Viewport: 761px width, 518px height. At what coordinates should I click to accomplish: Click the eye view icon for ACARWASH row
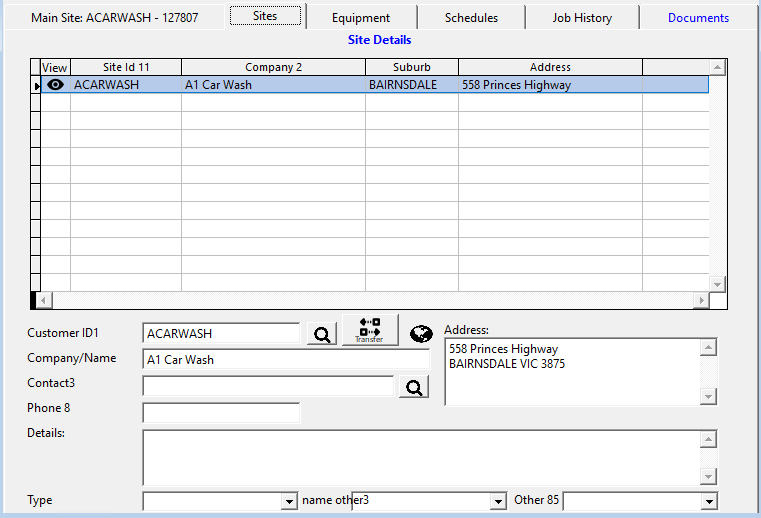point(55,85)
